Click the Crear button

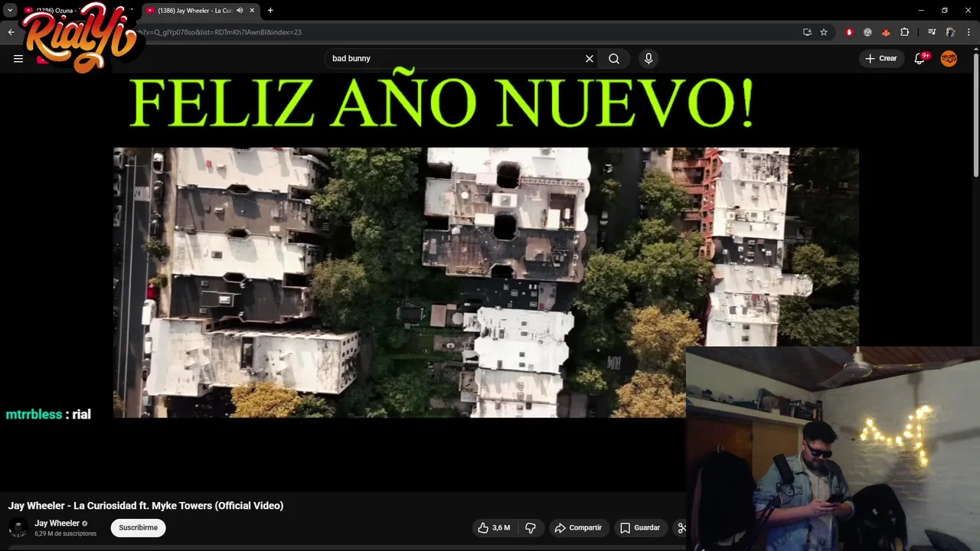(x=880, y=58)
